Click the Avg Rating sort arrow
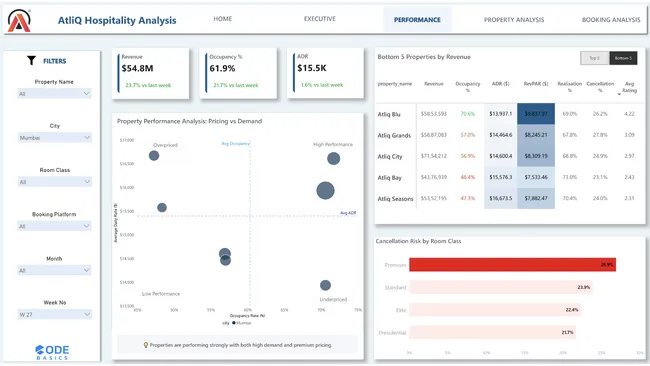This screenshot has width=650, height=366. click(619, 95)
